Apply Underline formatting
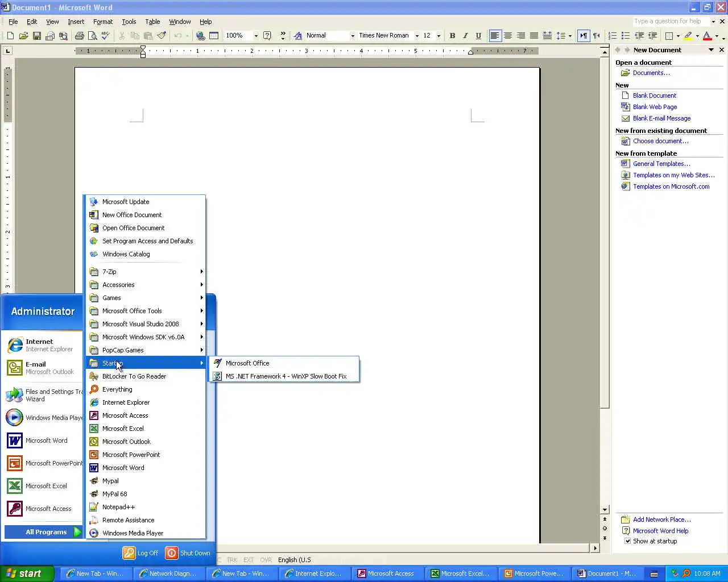728x582 pixels. 478,35
